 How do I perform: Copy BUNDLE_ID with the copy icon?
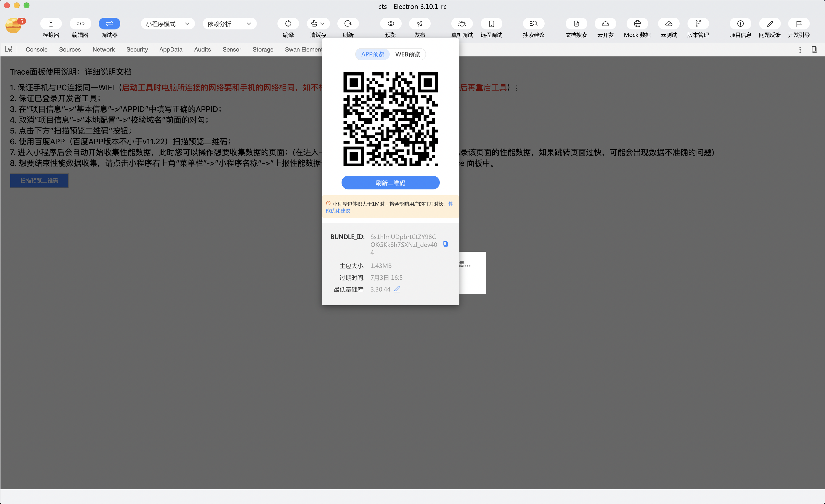(445, 244)
